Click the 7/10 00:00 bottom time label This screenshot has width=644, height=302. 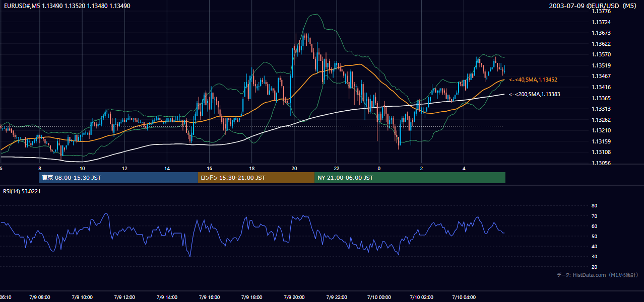[x=379, y=297]
